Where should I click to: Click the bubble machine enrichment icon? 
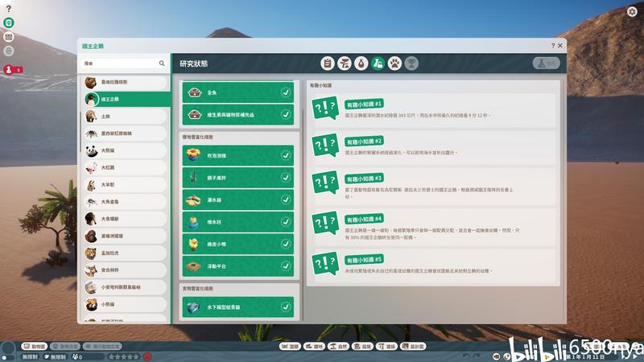[x=193, y=155]
